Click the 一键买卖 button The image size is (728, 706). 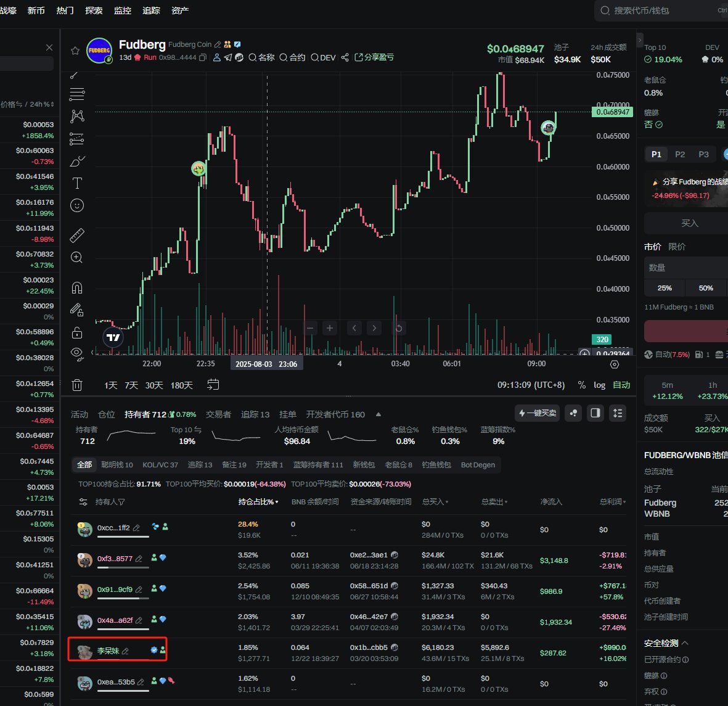point(537,413)
